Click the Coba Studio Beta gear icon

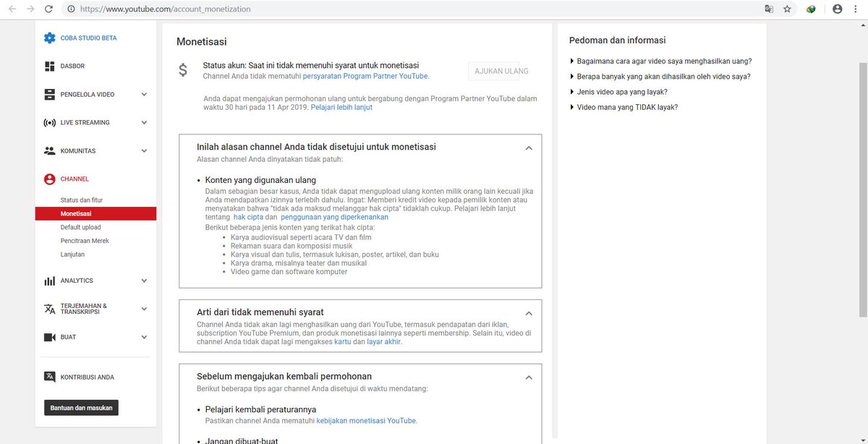49,38
